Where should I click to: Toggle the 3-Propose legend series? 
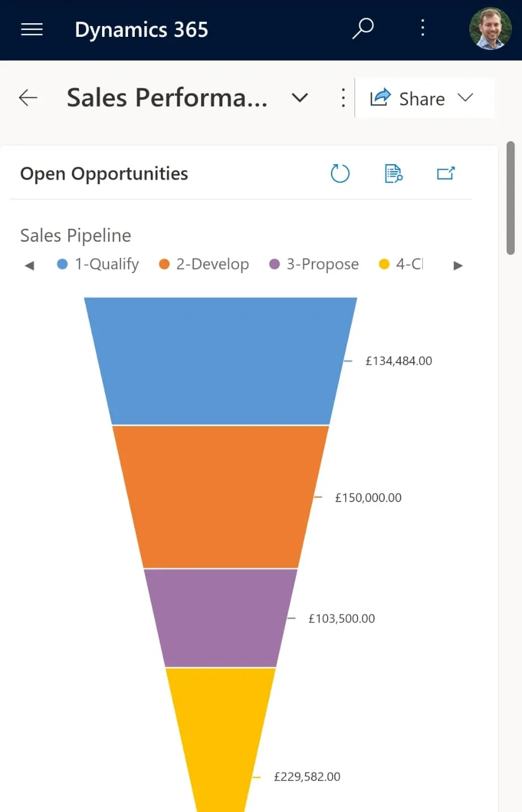pos(314,264)
